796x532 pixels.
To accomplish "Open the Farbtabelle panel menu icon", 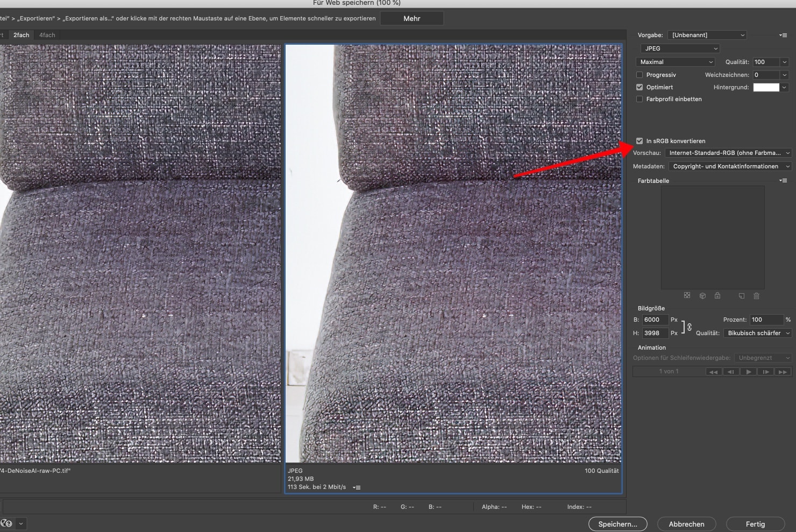I will [x=783, y=181].
